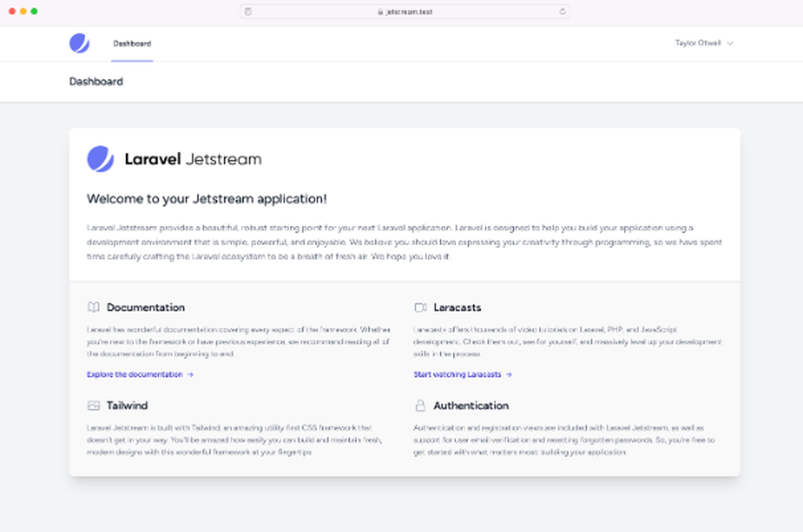Click the Documentation book icon
Viewport: 803px width, 532px height.
94,307
